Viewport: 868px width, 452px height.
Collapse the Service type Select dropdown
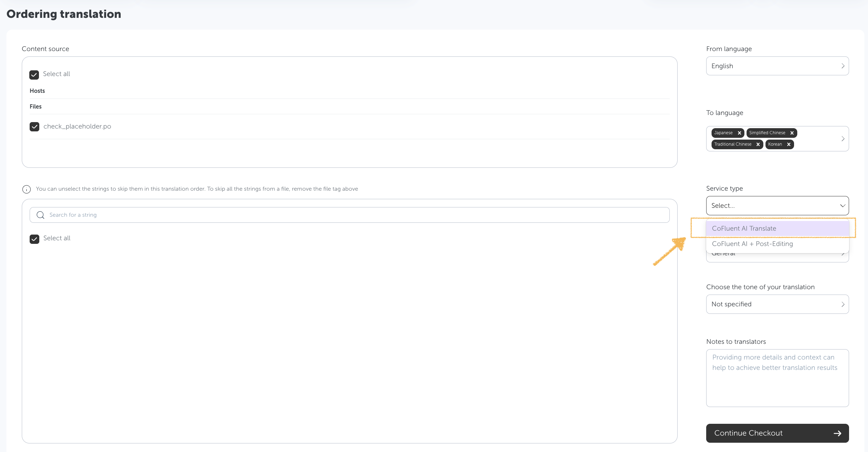pyautogui.click(x=777, y=206)
